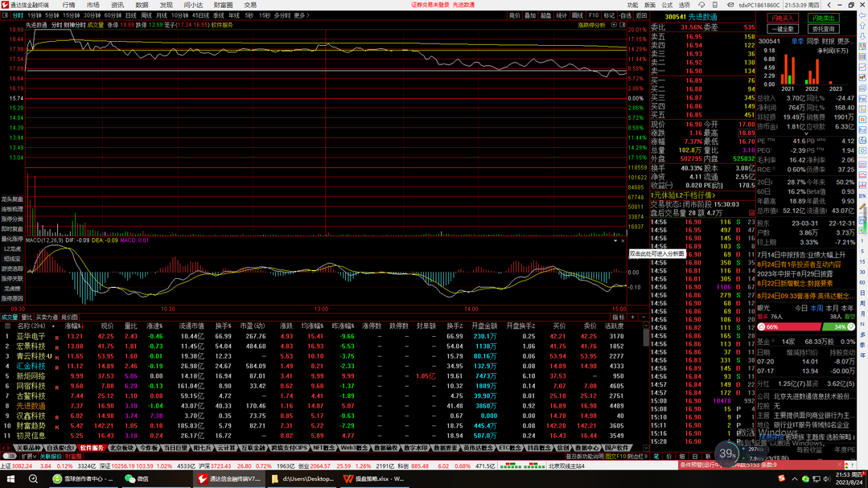Screen dimensions: 868x488
Task: Select the 财报 financial view tab
Action: 828,41
